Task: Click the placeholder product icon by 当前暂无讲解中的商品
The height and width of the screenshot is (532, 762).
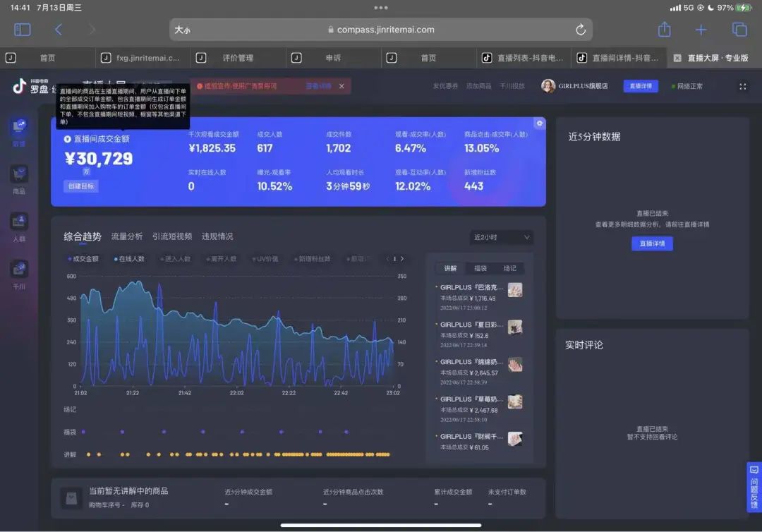Action: tap(71, 498)
